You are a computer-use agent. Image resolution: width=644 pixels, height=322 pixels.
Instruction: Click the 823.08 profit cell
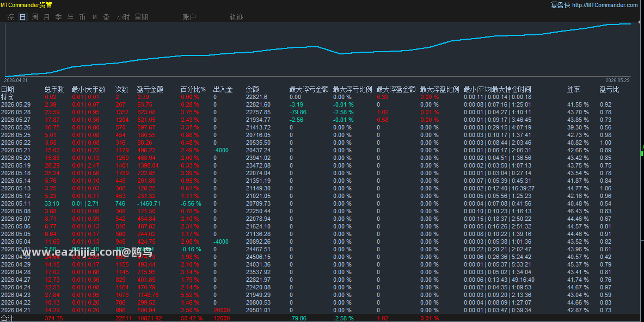pyautogui.click(x=146, y=112)
